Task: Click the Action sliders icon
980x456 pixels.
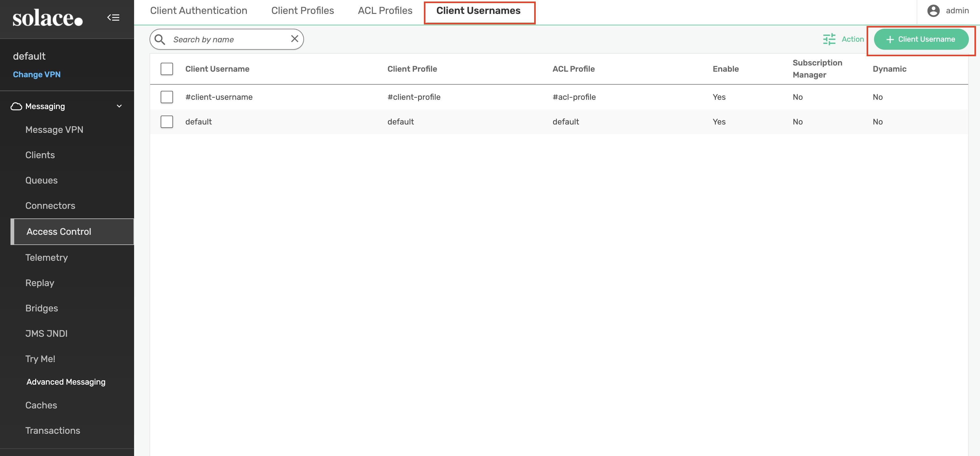Action: coord(829,39)
